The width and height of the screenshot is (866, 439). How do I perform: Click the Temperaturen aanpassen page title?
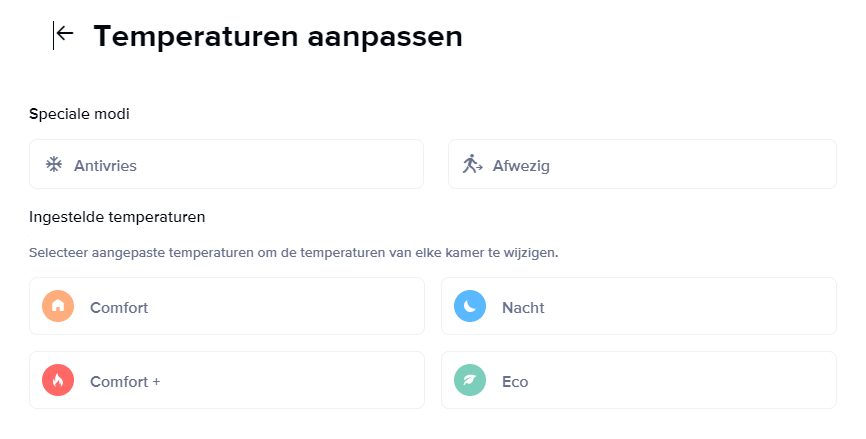pyautogui.click(x=278, y=37)
